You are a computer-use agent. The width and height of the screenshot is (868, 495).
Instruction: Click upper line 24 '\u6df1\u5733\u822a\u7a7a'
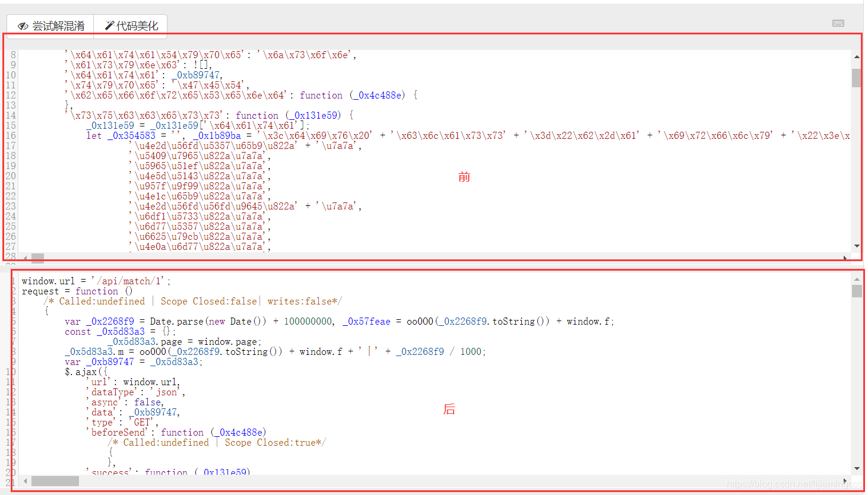pyautogui.click(x=200, y=217)
